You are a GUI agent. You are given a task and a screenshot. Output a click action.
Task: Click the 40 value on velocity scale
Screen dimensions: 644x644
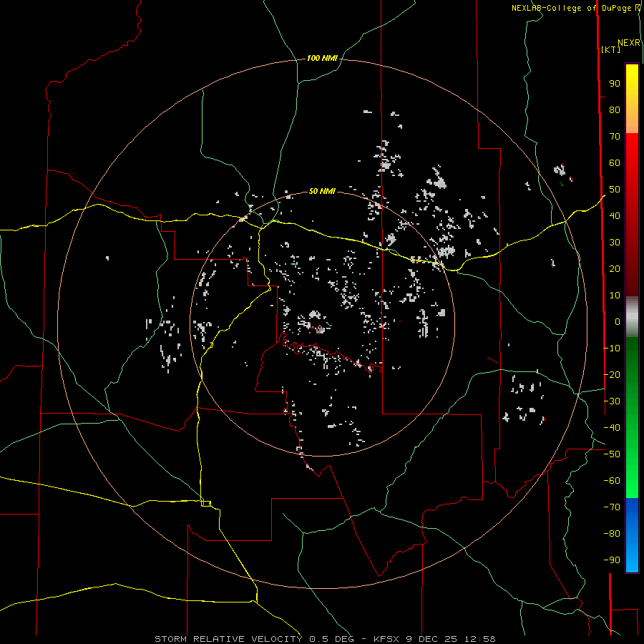pyautogui.click(x=615, y=216)
